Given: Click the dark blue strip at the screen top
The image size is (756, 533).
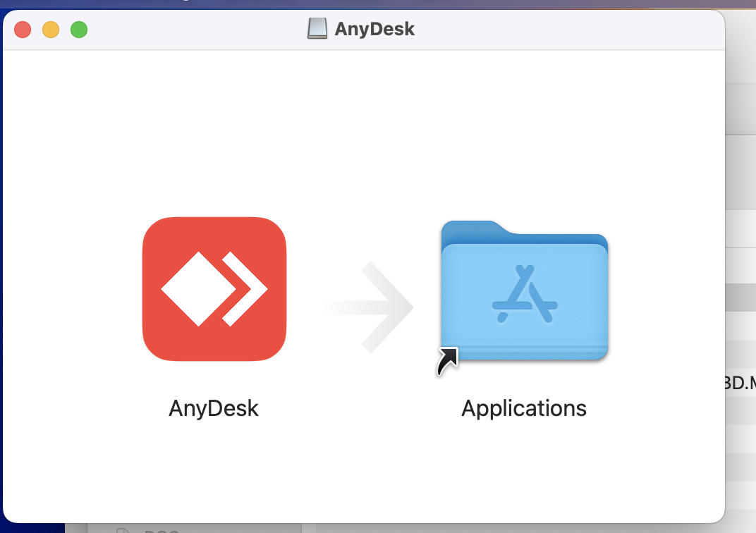Looking at the screenshot, I should tap(378, 2).
